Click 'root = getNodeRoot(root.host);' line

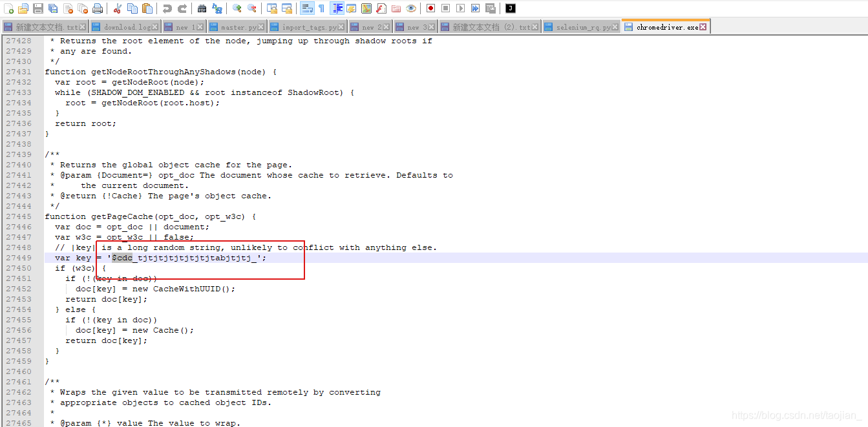(x=143, y=103)
